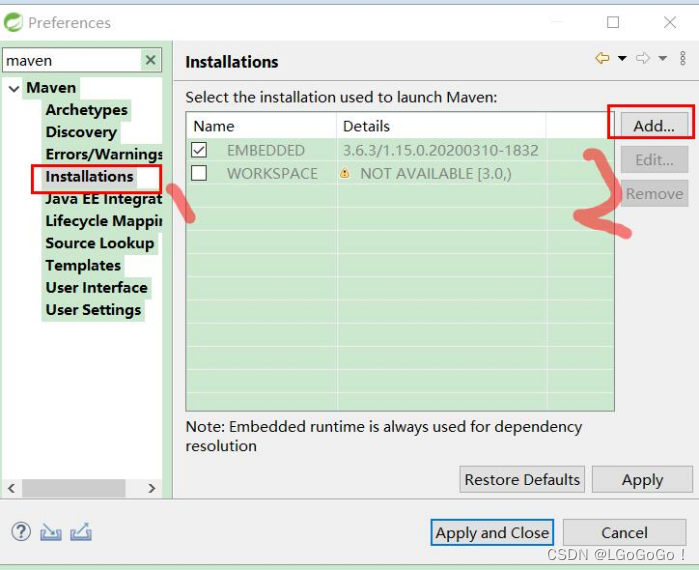Screen dimensions: 699x570
Task: Click Apply and Close button
Action: point(492,533)
